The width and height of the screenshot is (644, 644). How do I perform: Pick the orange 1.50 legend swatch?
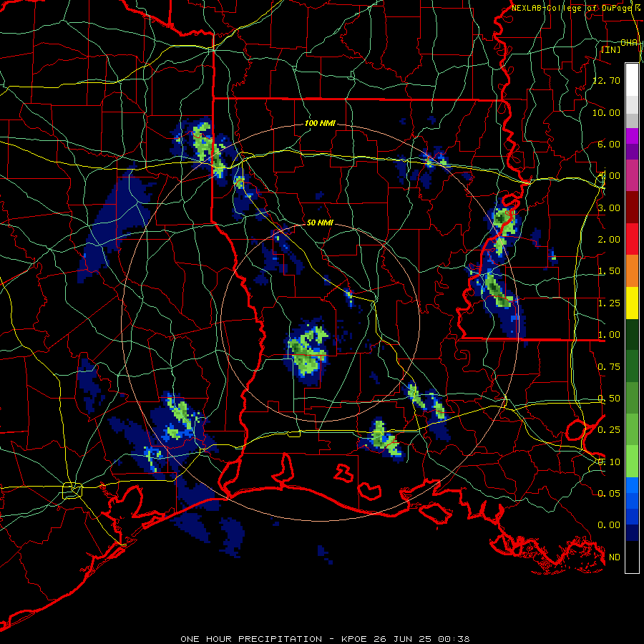coord(632,271)
